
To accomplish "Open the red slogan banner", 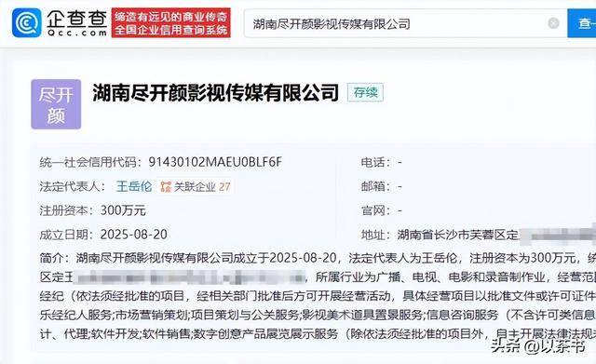I will point(170,22).
